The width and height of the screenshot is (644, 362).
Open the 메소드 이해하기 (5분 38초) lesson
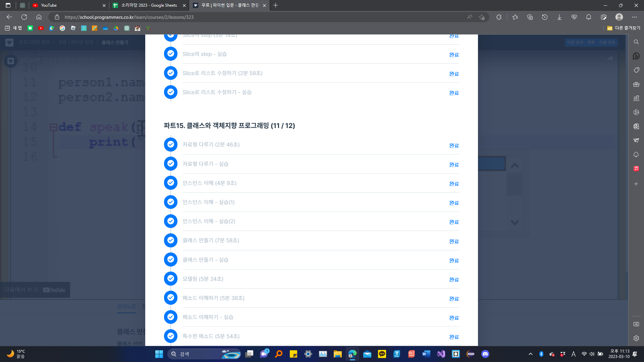[x=213, y=298]
